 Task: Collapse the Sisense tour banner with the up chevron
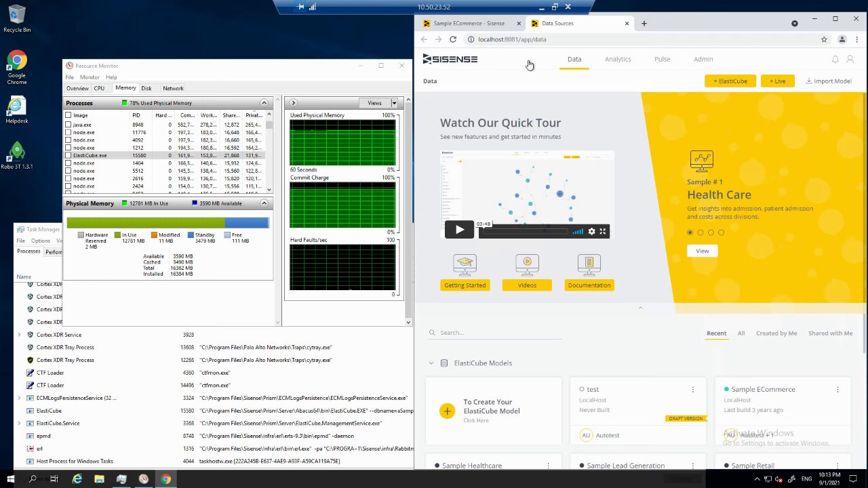point(640,308)
